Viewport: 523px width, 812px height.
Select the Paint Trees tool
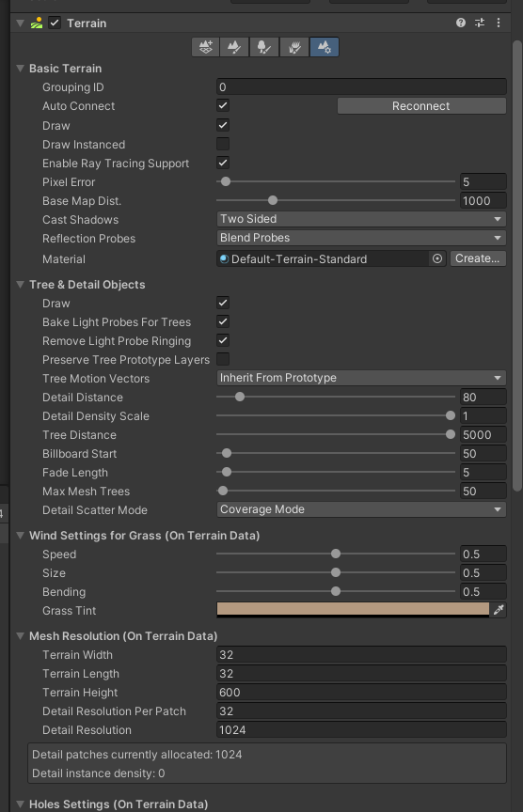264,47
